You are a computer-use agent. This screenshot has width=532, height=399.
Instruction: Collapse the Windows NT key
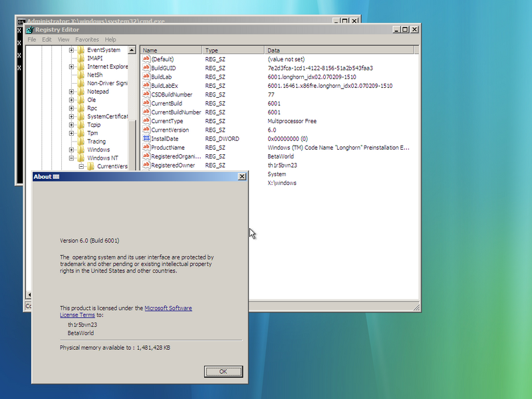[71, 158]
